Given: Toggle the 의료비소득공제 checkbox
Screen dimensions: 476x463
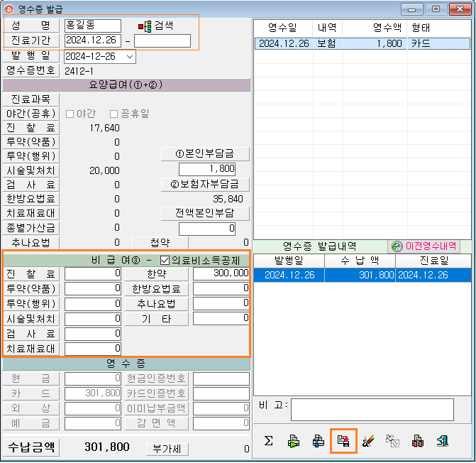Looking at the screenshot, I should click(165, 259).
